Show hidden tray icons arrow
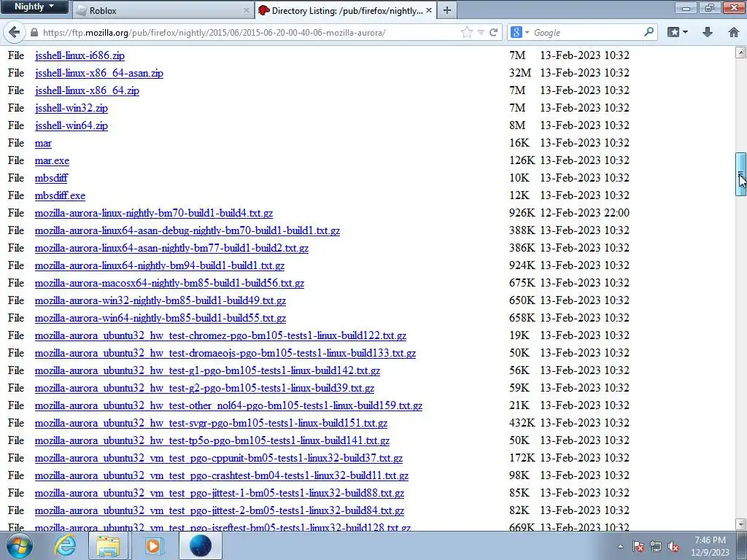747x560 pixels. pyautogui.click(x=620, y=546)
